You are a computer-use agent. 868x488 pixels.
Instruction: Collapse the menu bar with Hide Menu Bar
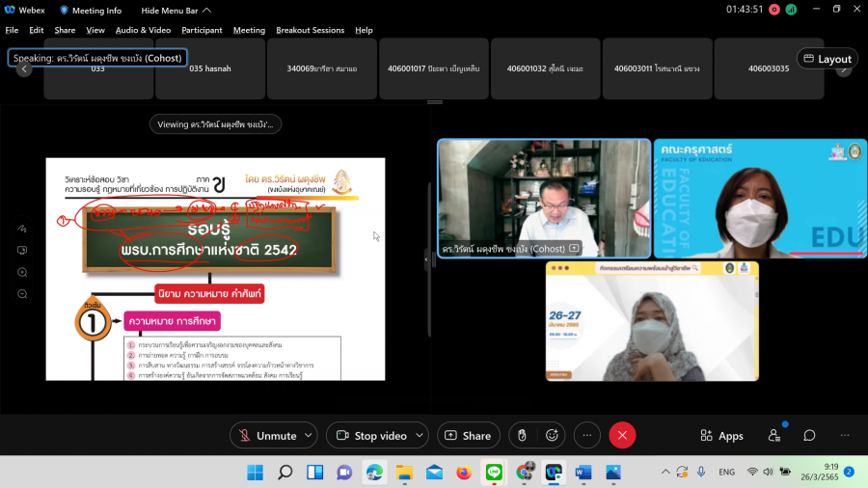pos(176,10)
